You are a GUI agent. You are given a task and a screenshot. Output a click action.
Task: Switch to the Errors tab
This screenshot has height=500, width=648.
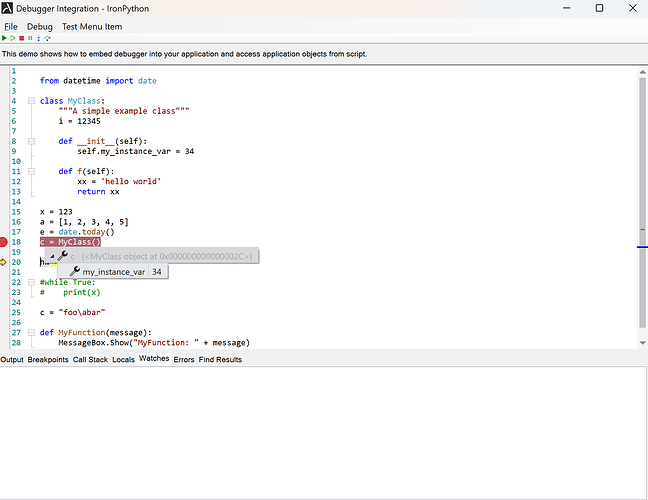pos(184,360)
